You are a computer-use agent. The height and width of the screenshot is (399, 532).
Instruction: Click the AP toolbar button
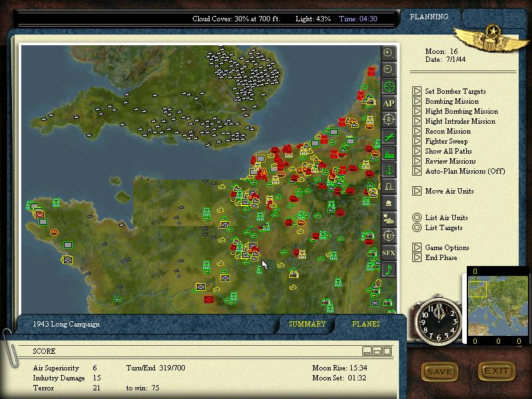coord(388,103)
